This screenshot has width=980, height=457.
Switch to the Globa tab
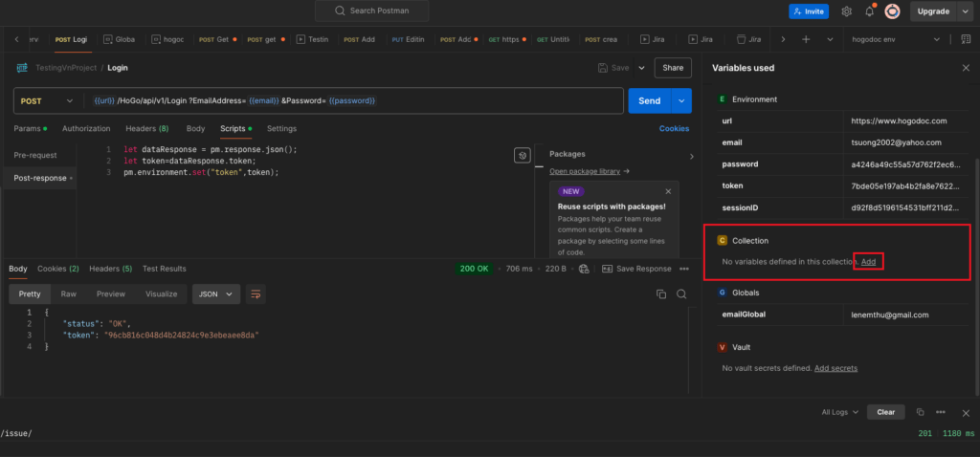tap(120, 39)
